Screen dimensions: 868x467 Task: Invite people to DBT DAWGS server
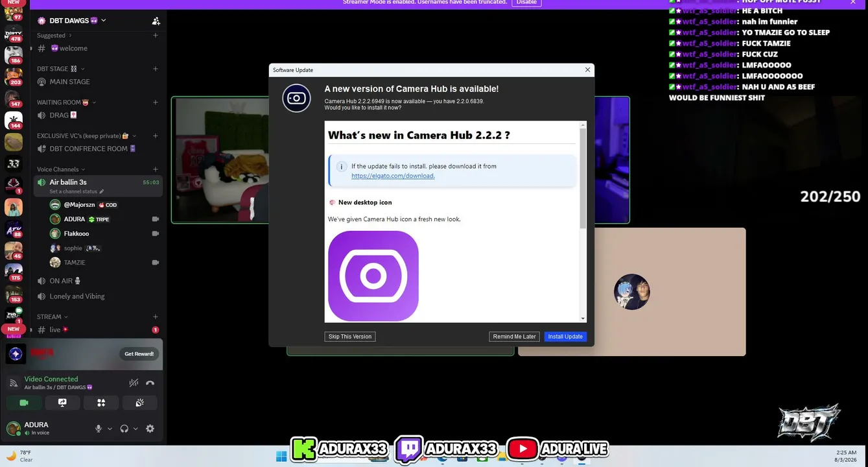[156, 21]
